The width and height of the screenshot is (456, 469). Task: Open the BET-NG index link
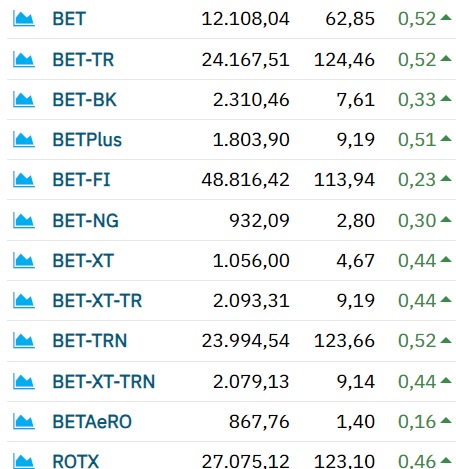point(86,221)
